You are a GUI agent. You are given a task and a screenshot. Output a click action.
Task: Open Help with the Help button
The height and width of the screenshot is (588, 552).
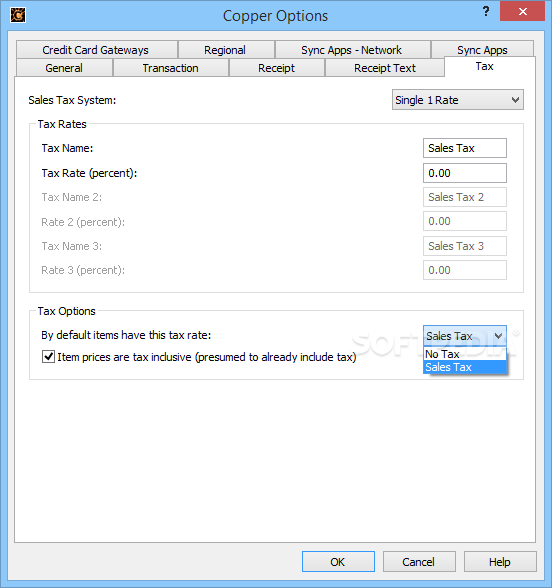coord(500,561)
